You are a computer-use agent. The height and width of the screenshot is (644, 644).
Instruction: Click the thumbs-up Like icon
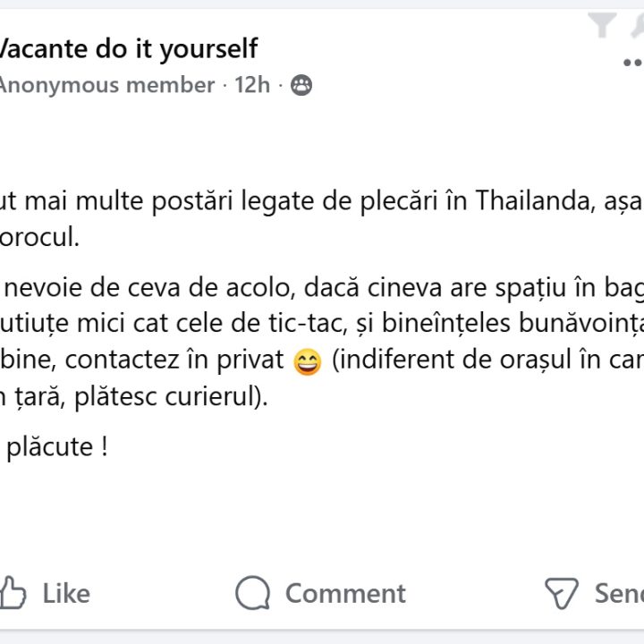13,592
